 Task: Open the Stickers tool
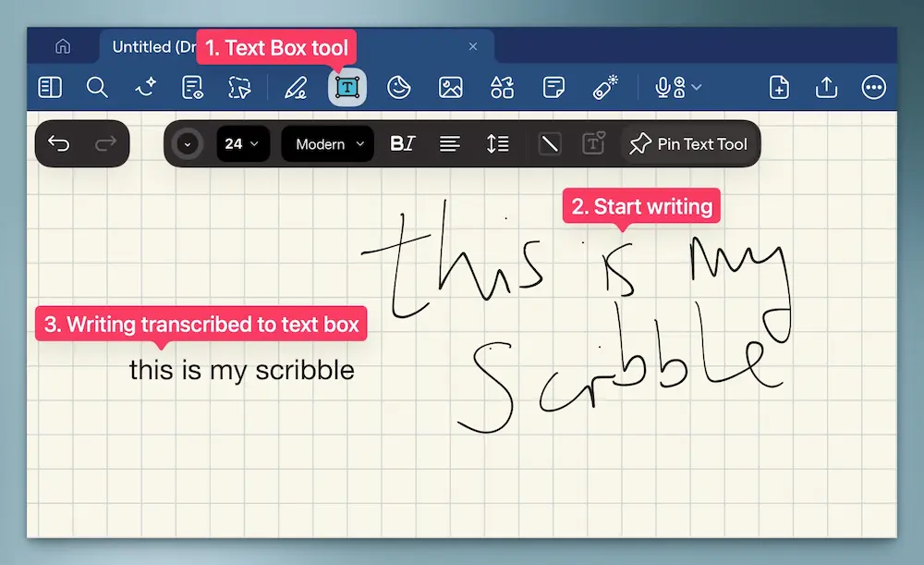tap(399, 87)
